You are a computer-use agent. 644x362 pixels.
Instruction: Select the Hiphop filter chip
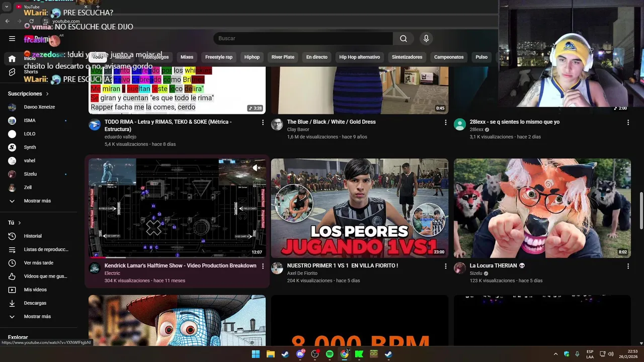[252, 57]
